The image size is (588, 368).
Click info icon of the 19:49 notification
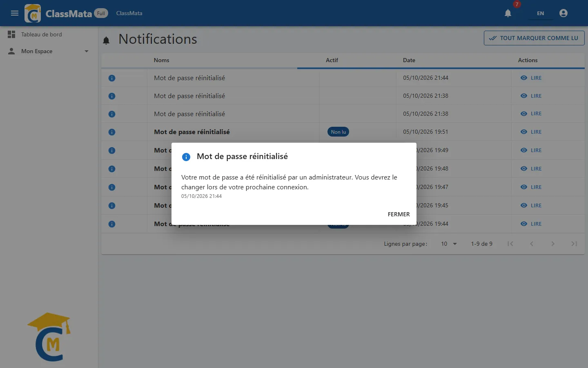[x=112, y=150]
